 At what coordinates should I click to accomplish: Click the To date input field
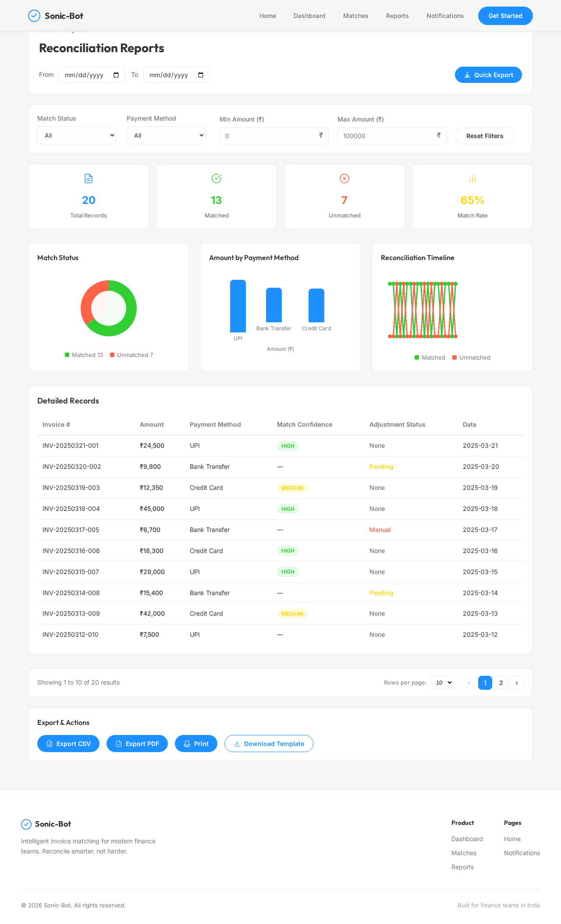click(x=177, y=75)
